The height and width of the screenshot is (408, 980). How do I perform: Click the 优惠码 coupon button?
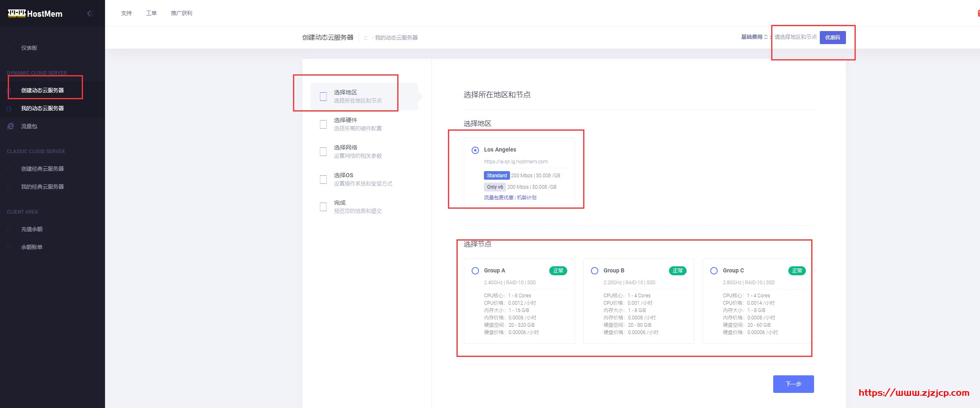[x=832, y=38]
